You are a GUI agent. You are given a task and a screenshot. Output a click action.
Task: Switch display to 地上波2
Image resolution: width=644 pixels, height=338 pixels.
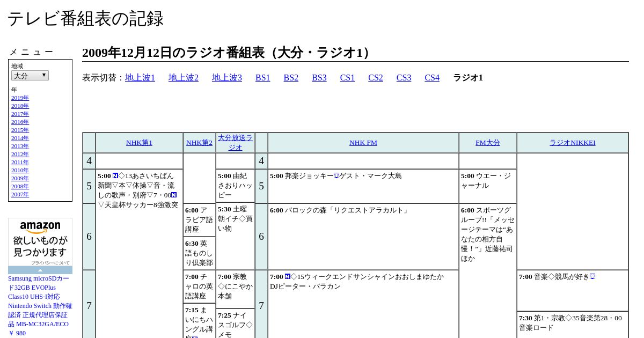[x=184, y=78]
